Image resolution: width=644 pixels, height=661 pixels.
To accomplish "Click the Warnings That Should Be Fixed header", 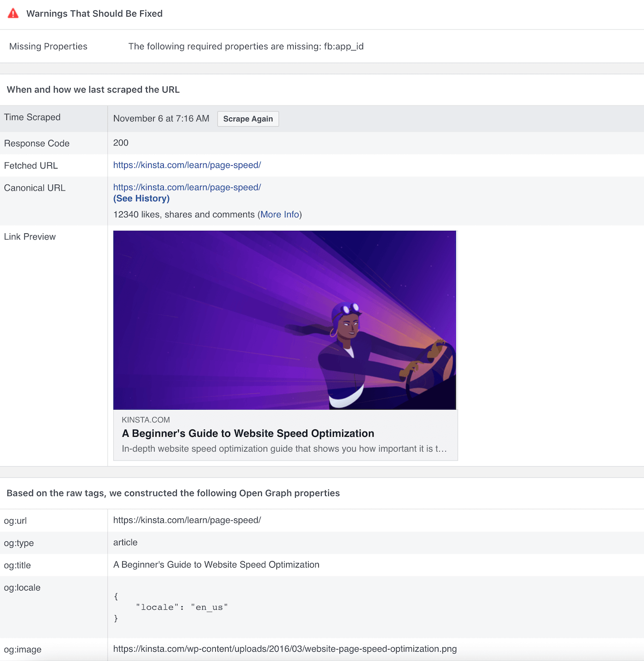I will tap(95, 13).
